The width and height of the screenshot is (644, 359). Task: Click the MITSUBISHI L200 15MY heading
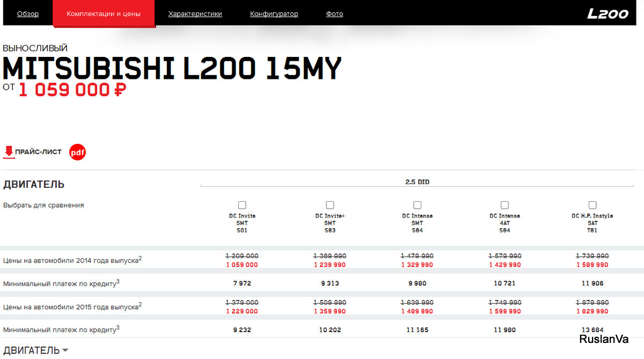point(172,68)
